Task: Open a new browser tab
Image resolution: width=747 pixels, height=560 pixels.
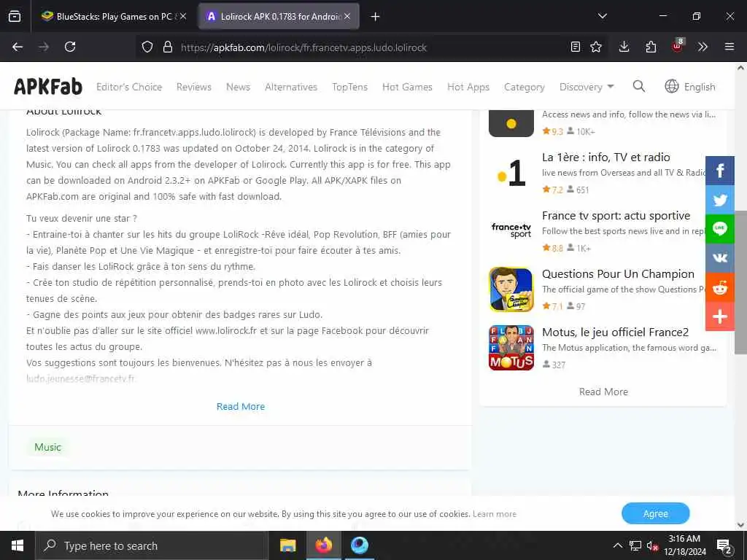Action: pyautogui.click(x=375, y=17)
